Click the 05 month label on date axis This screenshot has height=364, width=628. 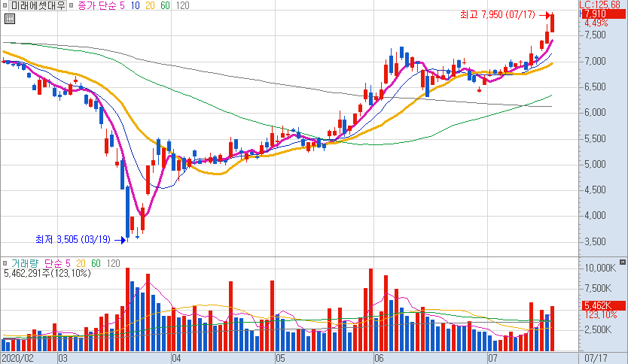point(280,358)
